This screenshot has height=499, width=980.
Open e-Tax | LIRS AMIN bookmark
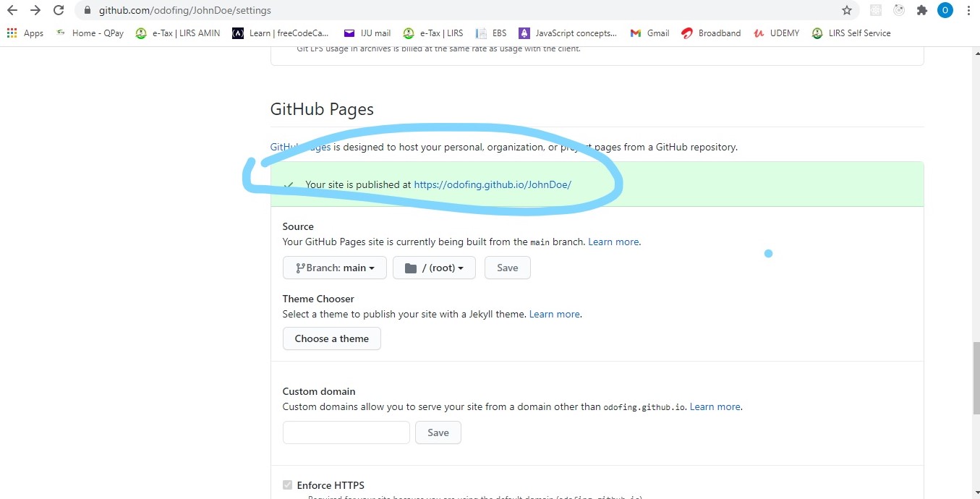pyautogui.click(x=178, y=33)
